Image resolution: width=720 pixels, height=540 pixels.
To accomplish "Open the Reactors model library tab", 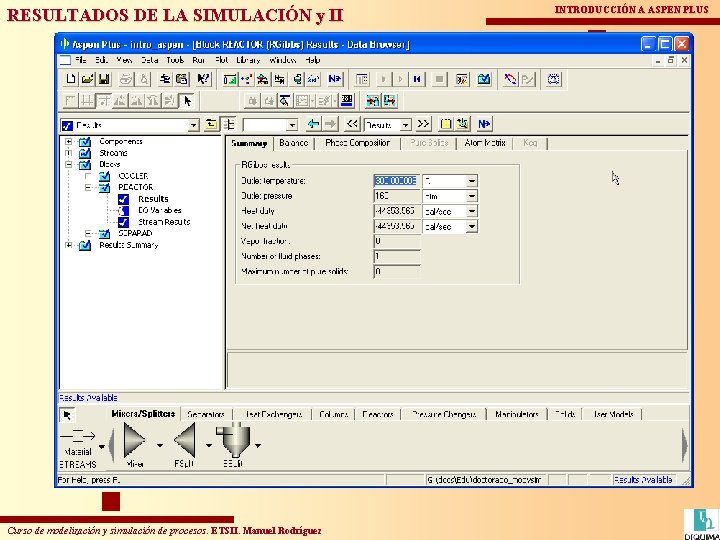I will pos(378,414).
